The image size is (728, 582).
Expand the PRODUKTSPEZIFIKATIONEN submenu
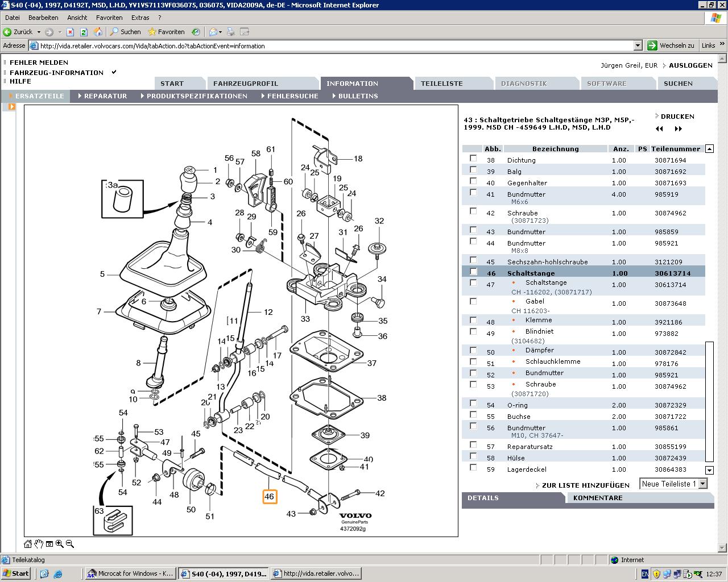pos(195,96)
